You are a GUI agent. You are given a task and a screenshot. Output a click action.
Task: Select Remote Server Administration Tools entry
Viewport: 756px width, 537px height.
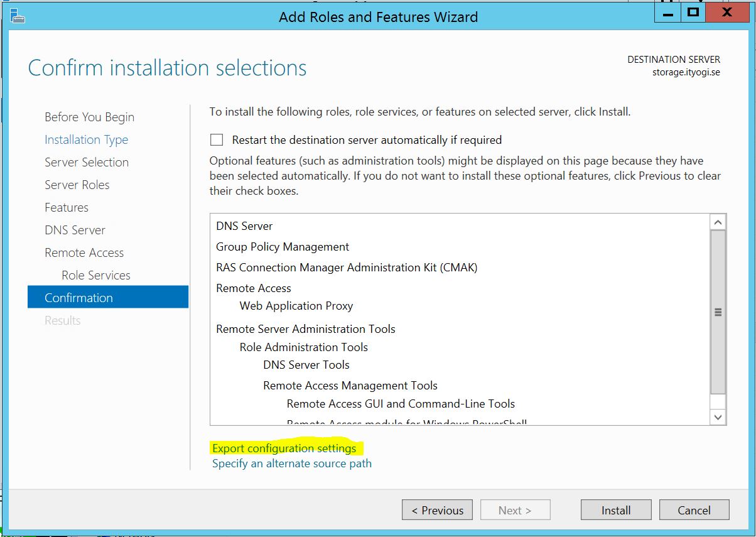pyautogui.click(x=306, y=329)
